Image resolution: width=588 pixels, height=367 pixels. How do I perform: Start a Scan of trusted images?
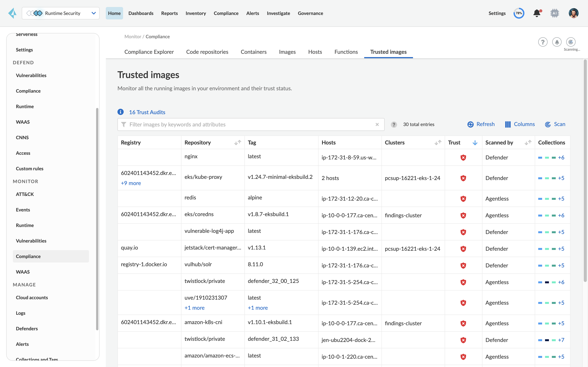[555, 124]
